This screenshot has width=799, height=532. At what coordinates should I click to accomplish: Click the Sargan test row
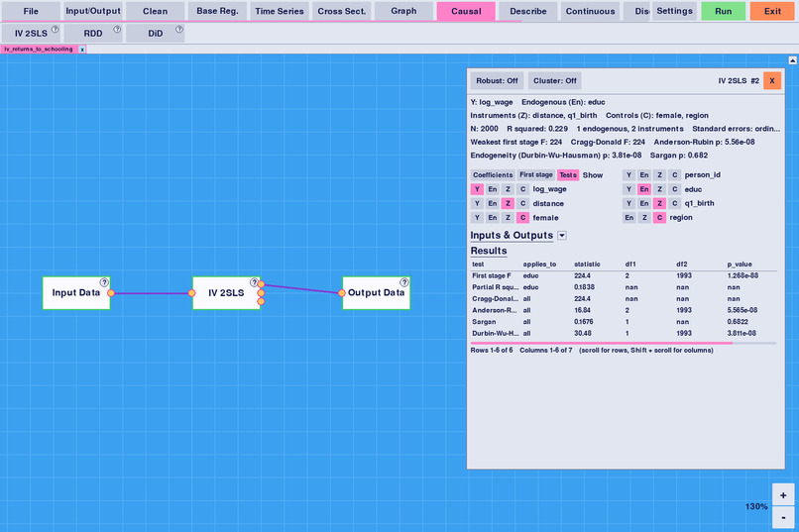[624, 322]
